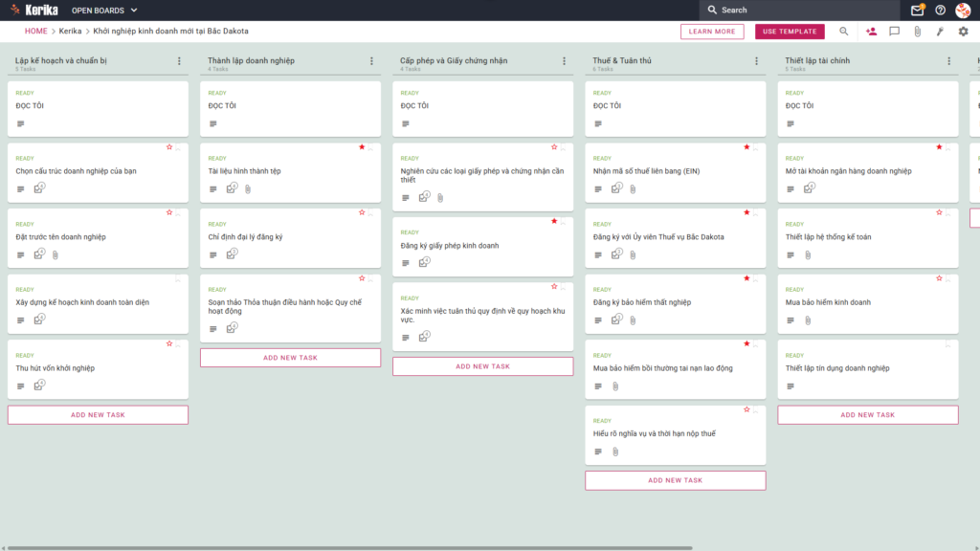Open attachment icon on Tài liệu hình thành tệp card

point(248,188)
